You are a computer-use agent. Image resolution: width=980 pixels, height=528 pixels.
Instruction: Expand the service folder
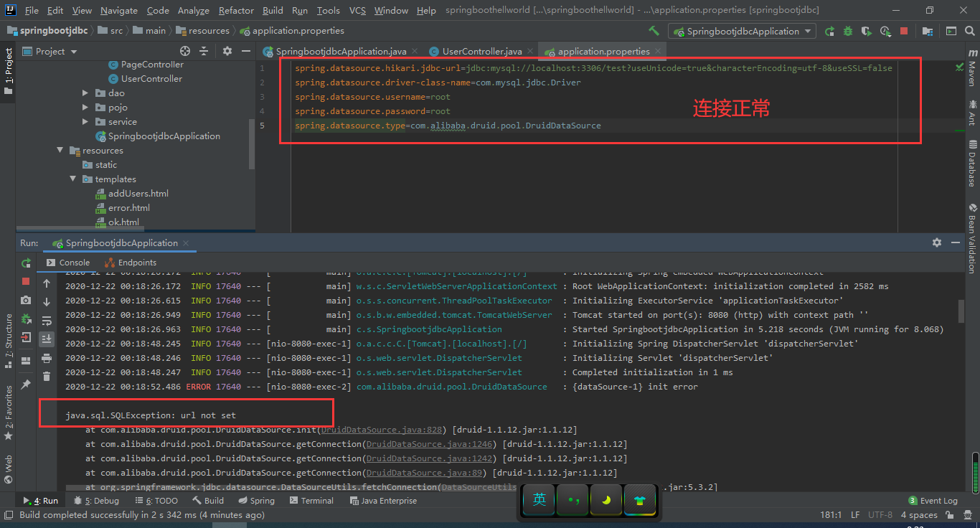point(85,121)
